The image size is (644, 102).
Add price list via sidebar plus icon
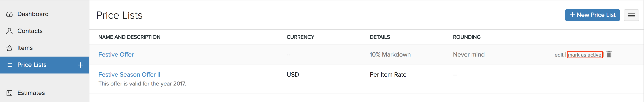[80, 65]
